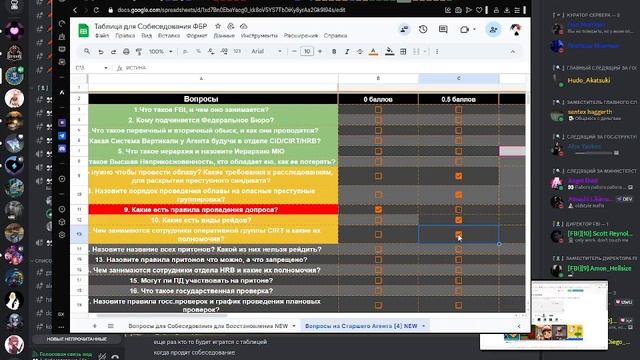Tick 0.5 баллов checkbox for question 1
The image size is (640, 360).
(458, 110)
